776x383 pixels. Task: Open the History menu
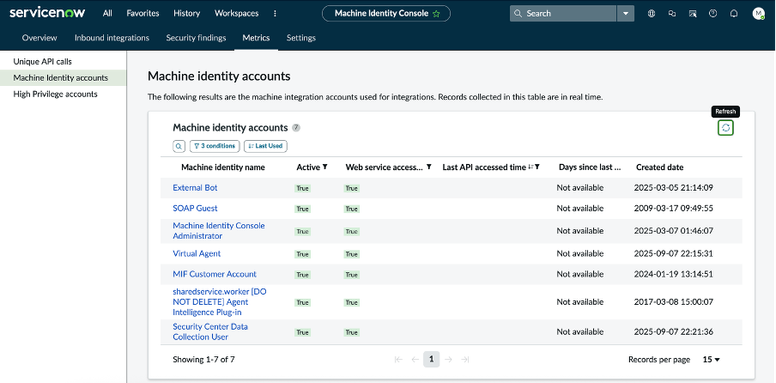pos(187,13)
